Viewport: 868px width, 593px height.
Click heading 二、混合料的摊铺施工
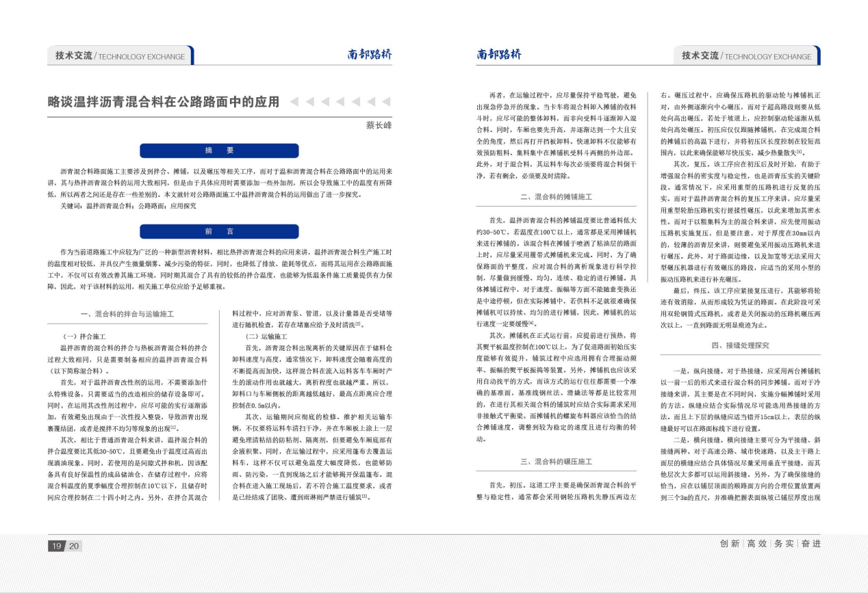(x=556, y=197)
